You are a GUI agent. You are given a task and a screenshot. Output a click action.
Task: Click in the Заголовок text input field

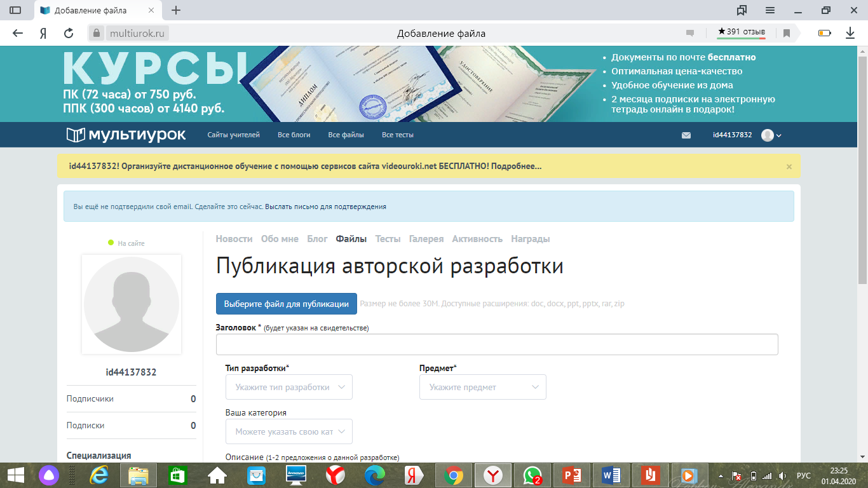coord(496,344)
